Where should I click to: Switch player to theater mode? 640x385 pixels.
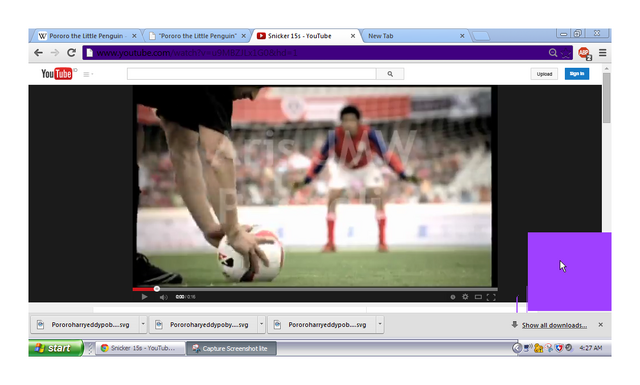tap(478, 297)
